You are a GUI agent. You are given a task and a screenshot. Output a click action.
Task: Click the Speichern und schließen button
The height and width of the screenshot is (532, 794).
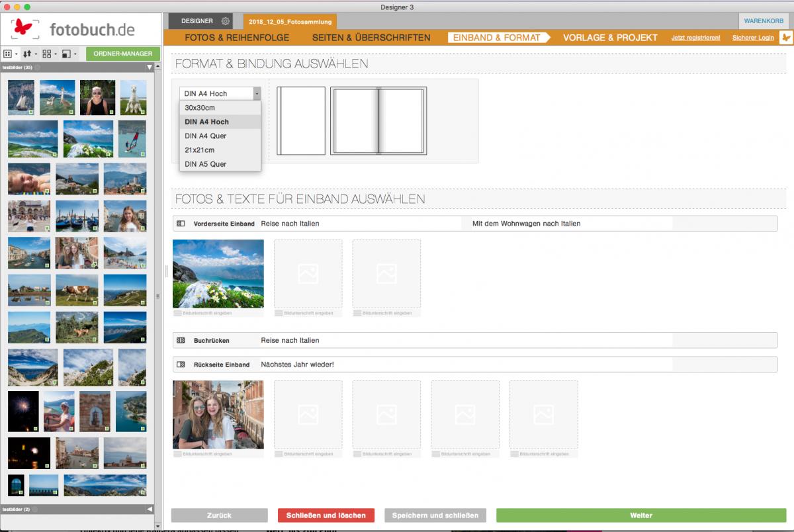(x=435, y=515)
